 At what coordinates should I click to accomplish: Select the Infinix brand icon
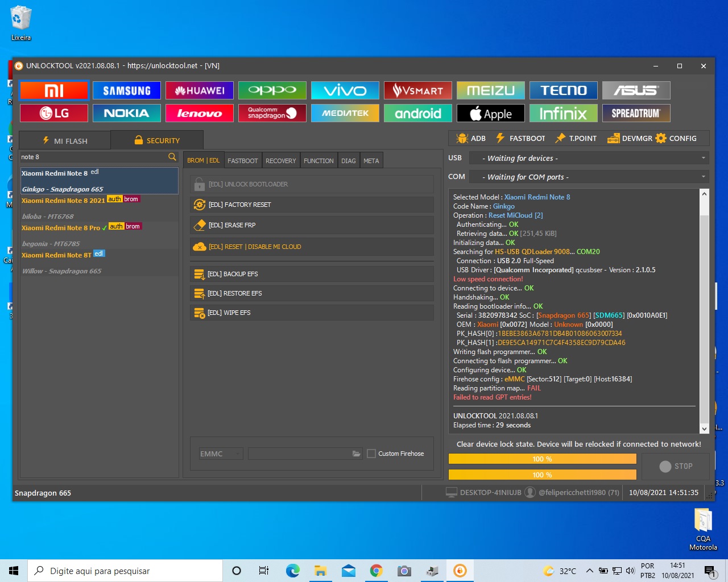564,113
